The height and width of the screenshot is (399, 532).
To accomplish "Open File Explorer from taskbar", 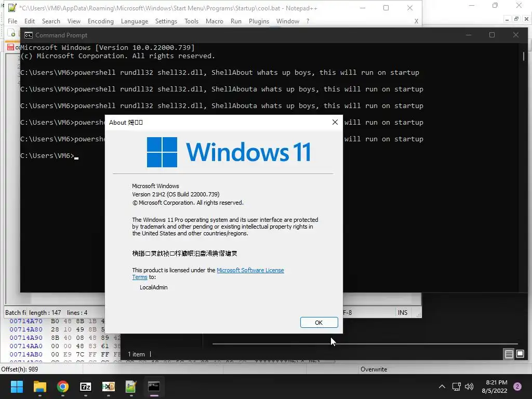I will pos(39,387).
